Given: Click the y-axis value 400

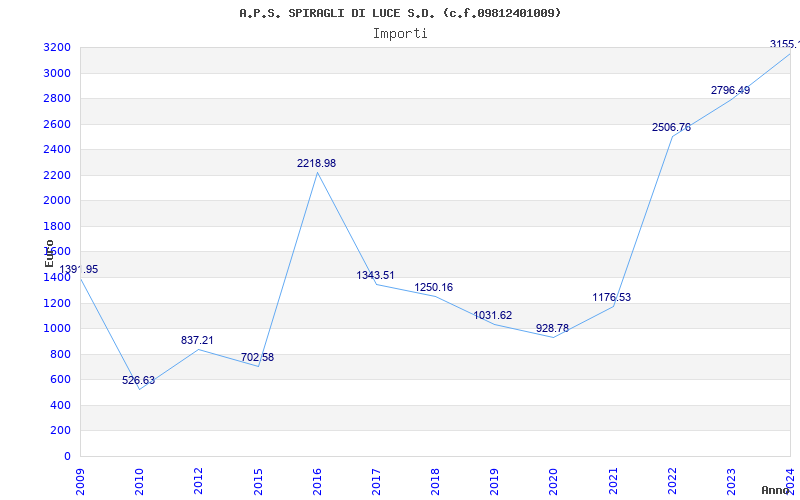Looking at the screenshot, I should [x=60, y=406].
